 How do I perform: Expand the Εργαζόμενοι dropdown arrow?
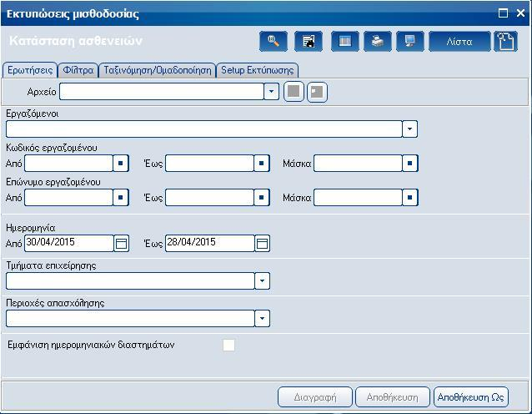[410, 129]
